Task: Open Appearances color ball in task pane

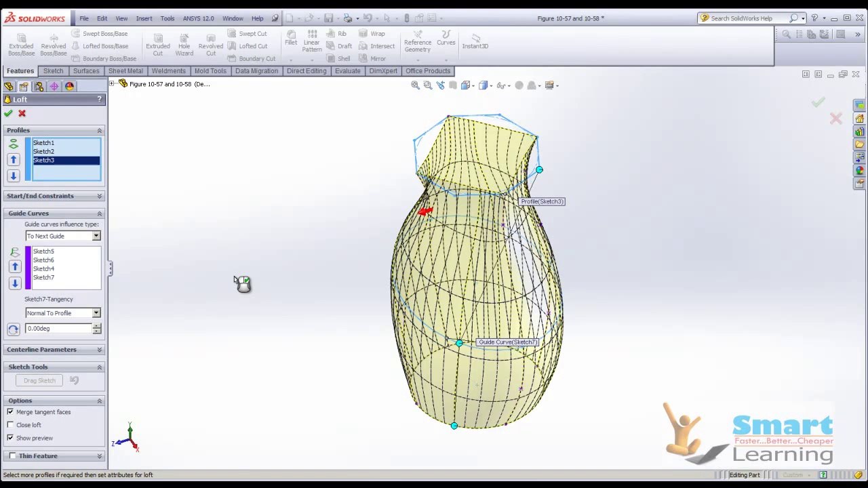Action: pos(860,171)
